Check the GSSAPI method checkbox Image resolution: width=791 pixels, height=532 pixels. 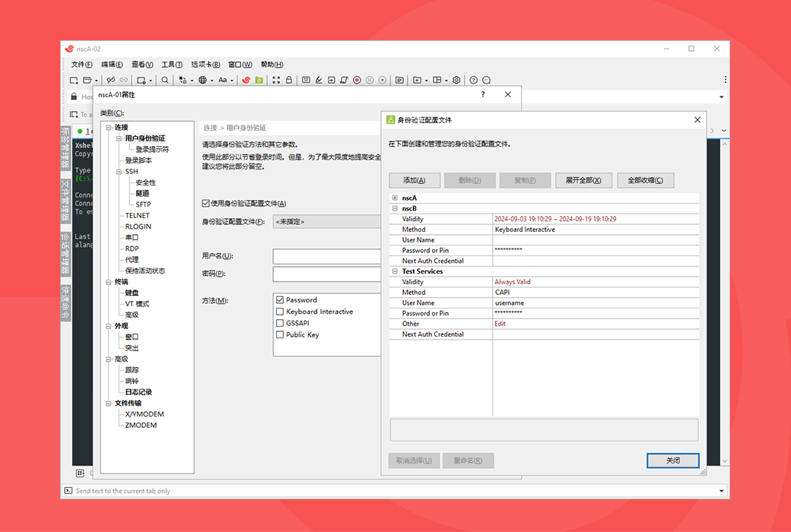coord(280,323)
